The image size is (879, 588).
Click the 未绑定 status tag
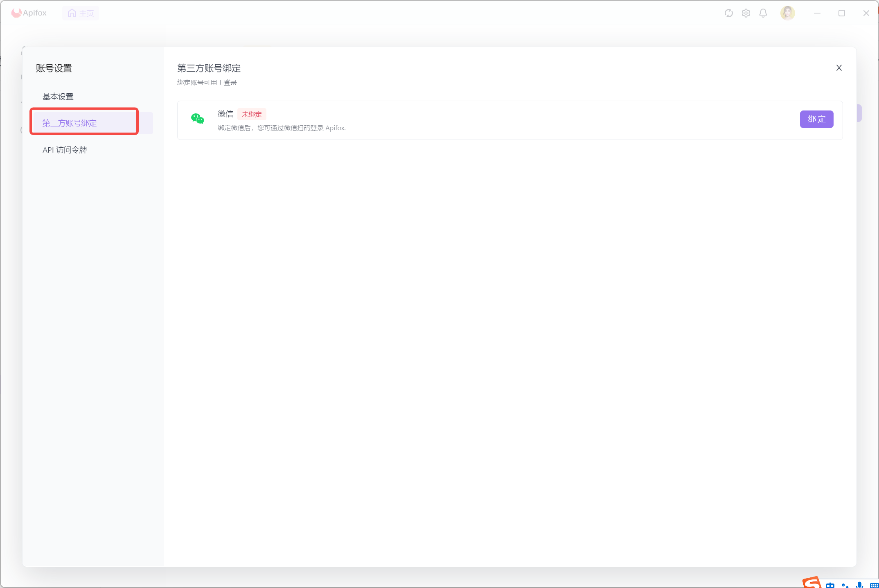[x=251, y=114]
